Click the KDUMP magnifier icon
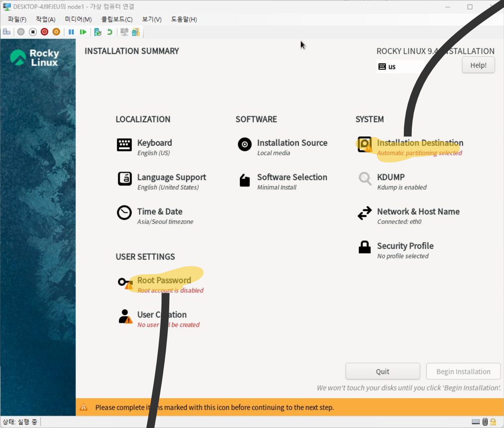Viewport: 504px width, 428px height. tap(365, 179)
